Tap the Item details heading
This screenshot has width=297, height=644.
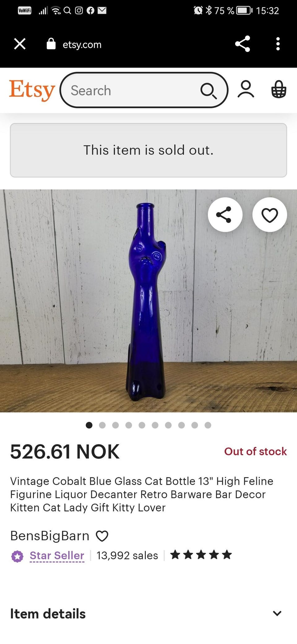tap(48, 614)
